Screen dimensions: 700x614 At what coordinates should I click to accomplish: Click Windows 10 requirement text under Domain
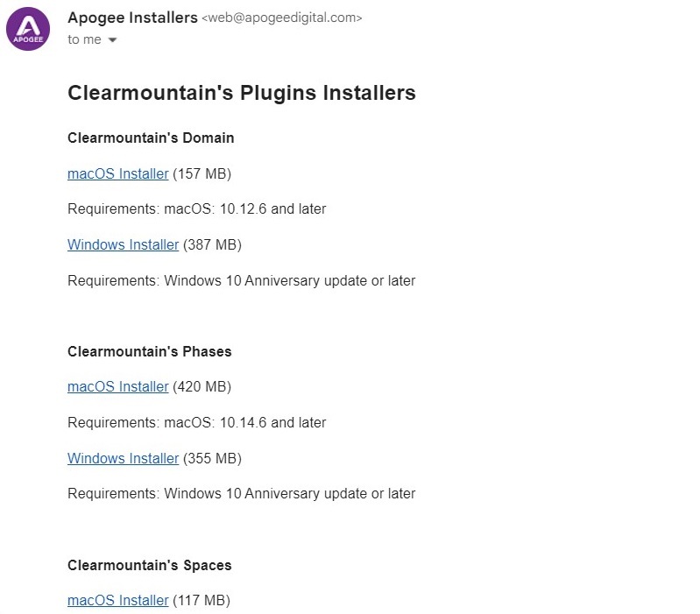[241, 281]
